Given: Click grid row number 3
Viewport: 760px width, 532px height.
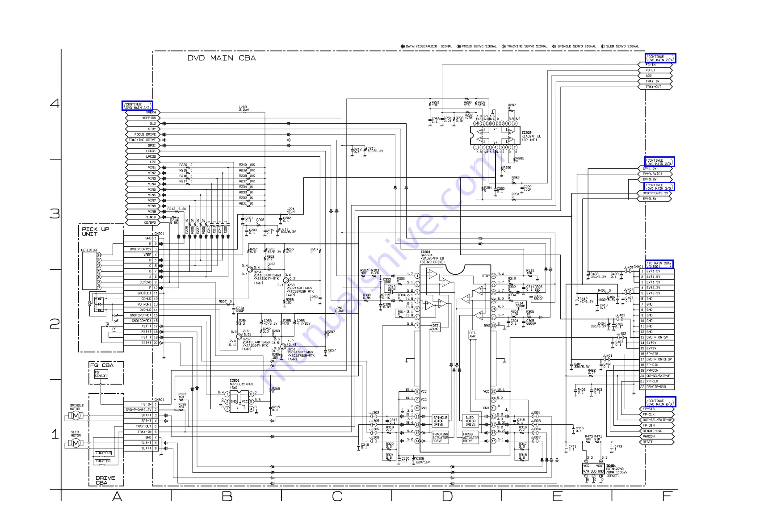Looking at the screenshot, I should tap(55, 214).
